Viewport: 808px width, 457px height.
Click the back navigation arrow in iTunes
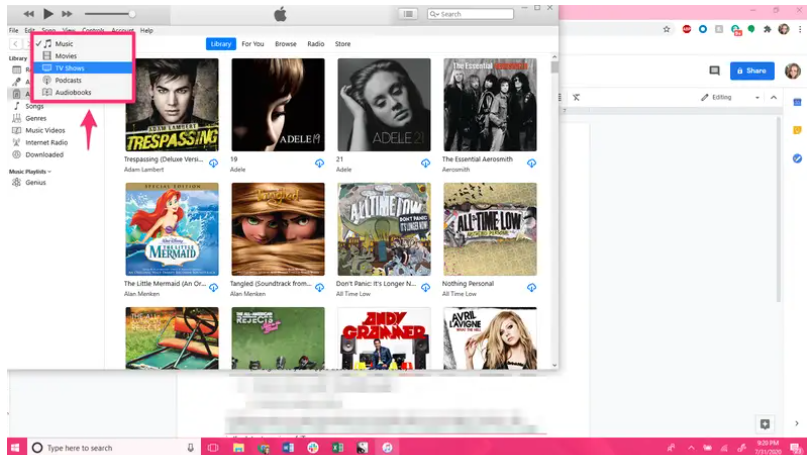(x=15, y=44)
